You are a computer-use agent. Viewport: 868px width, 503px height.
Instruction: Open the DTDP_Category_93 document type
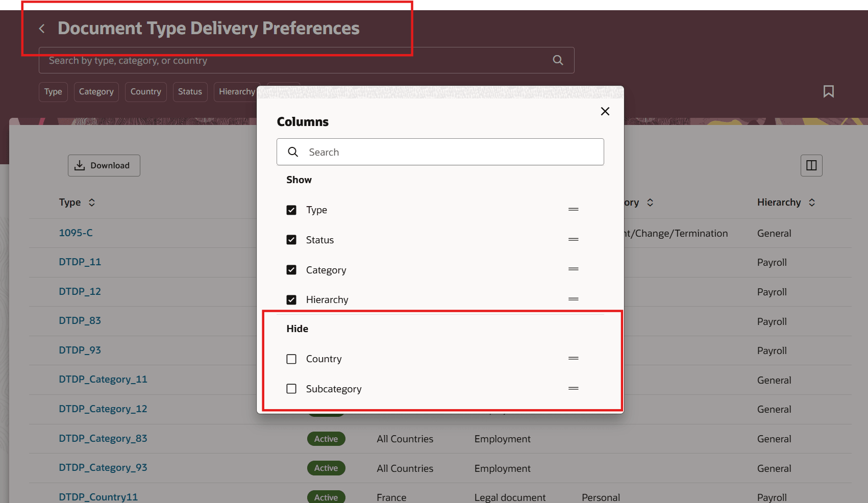[103, 468]
